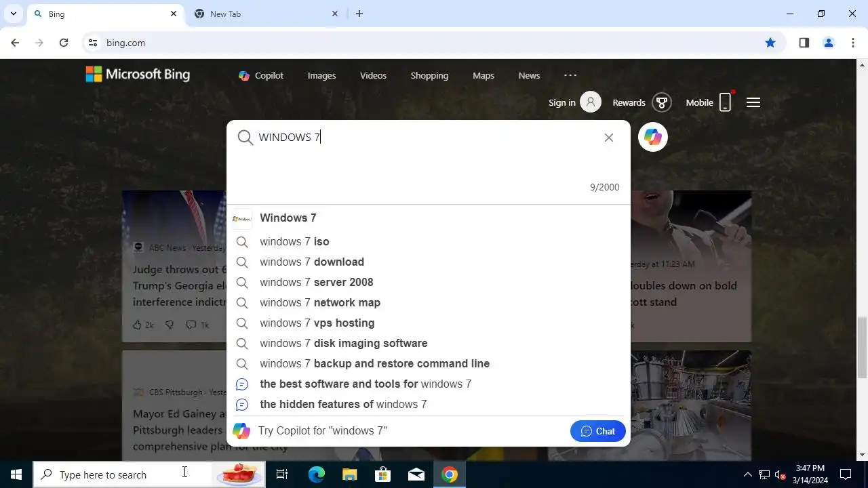Open Windows Start menu

tap(16, 474)
